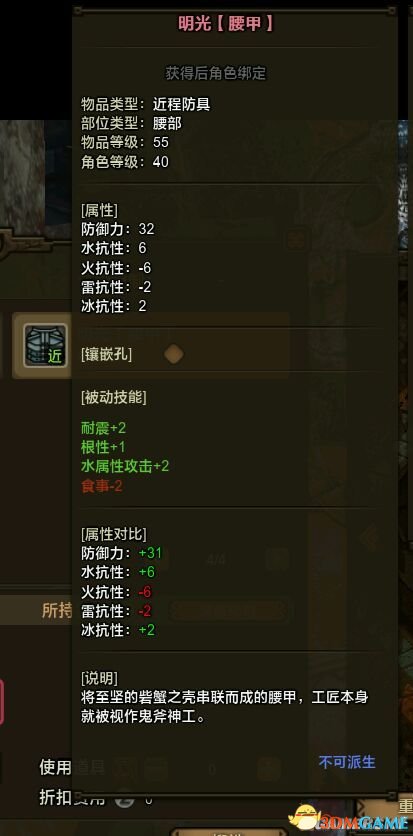Select the 耐震+2 passive skill
The height and width of the screenshot is (836, 413).
[103, 427]
